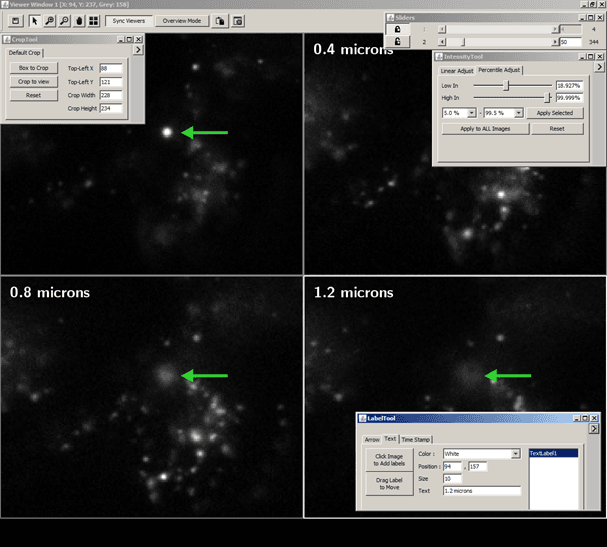Image resolution: width=607 pixels, height=547 pixels.
Task: Open Text tab in LabelTool
Action: 390,439
